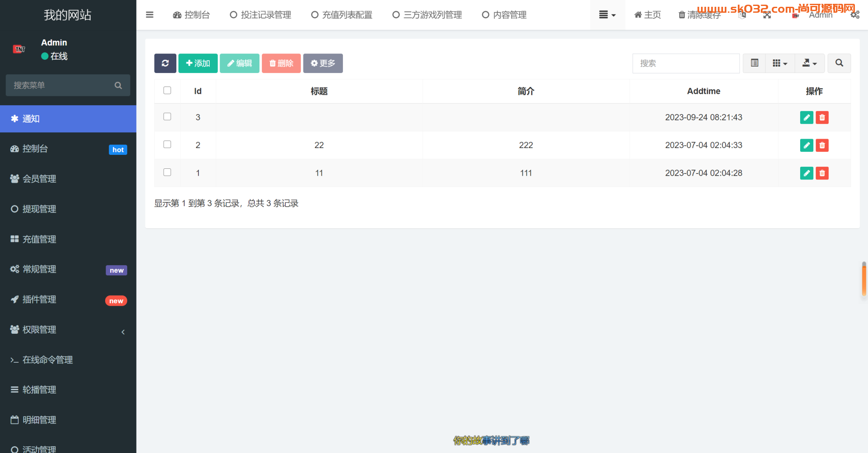Open the 三方游戏列管理 top tab

coord(427,15)
